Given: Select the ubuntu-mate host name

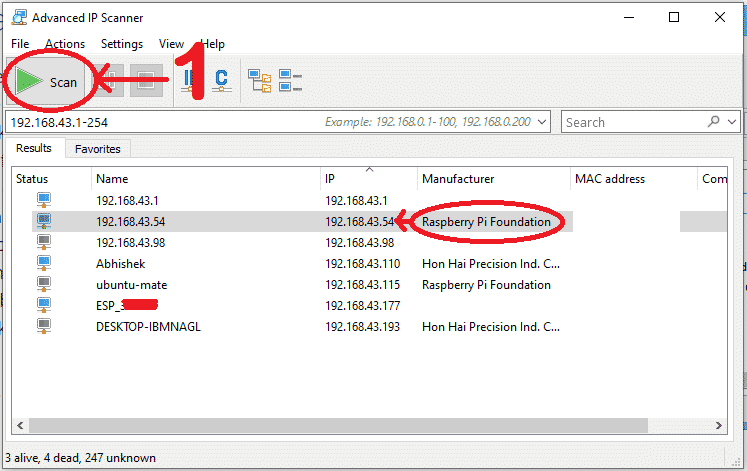Looking at the screenshot, I should point(131,285).
